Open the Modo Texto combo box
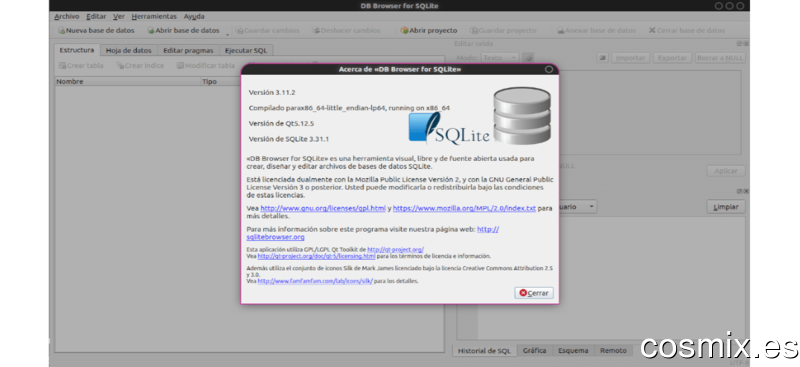 coord(500,58)
